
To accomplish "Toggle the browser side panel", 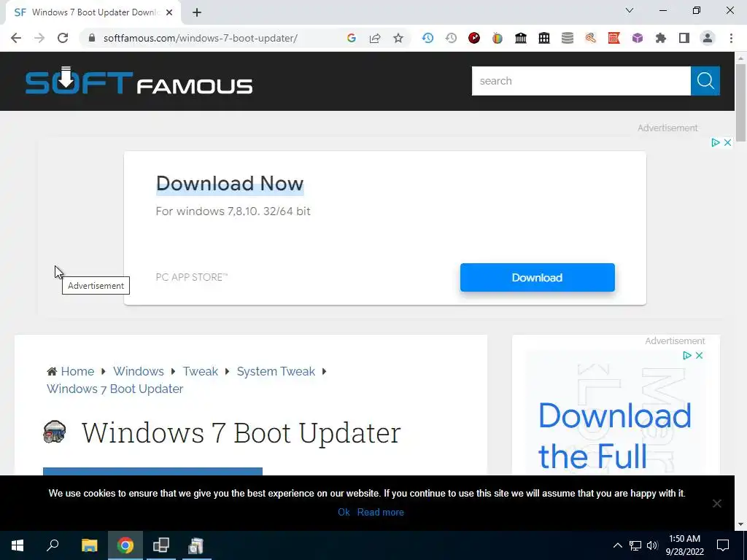I will 684,38.
